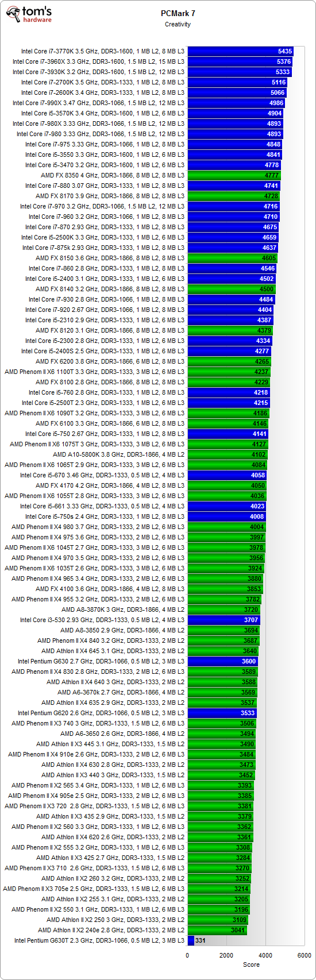This screenshot has height=980, width=316.
Task: Click the AMD Athlon II X2 260 3.2 GHz label
Action: (113, 878)
